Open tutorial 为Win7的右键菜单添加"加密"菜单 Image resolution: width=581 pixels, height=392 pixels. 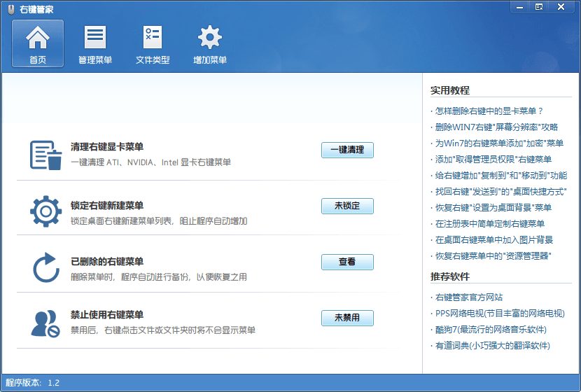point(499,143)
